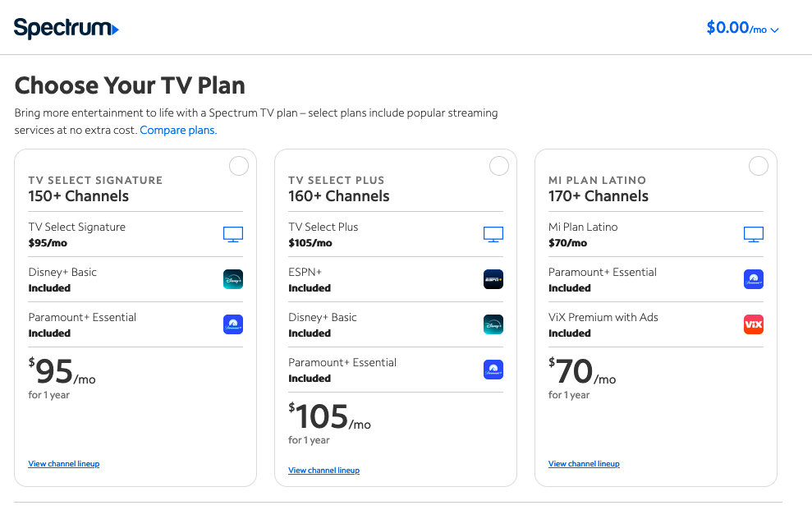Click the Disney+ icon in TV Select Plus card
Screen dimensions: 812x510
pos(493,324)
